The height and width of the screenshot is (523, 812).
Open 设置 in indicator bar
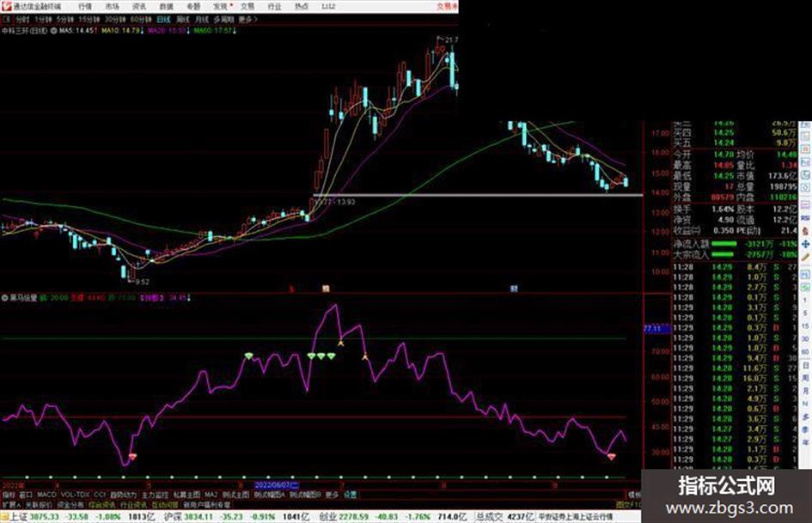(x=350, y=495)
